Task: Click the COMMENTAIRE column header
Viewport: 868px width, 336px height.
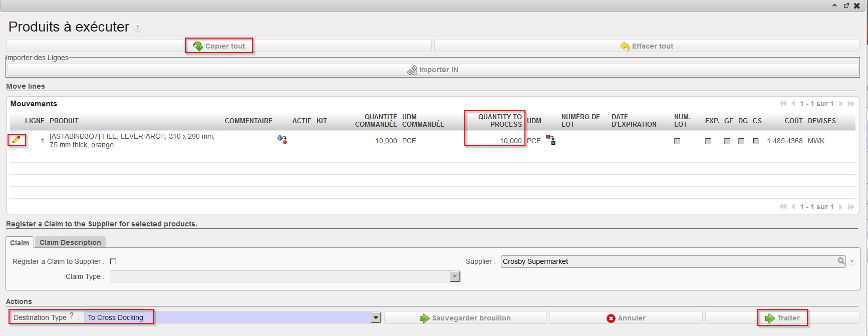Action: pos(248,121)
